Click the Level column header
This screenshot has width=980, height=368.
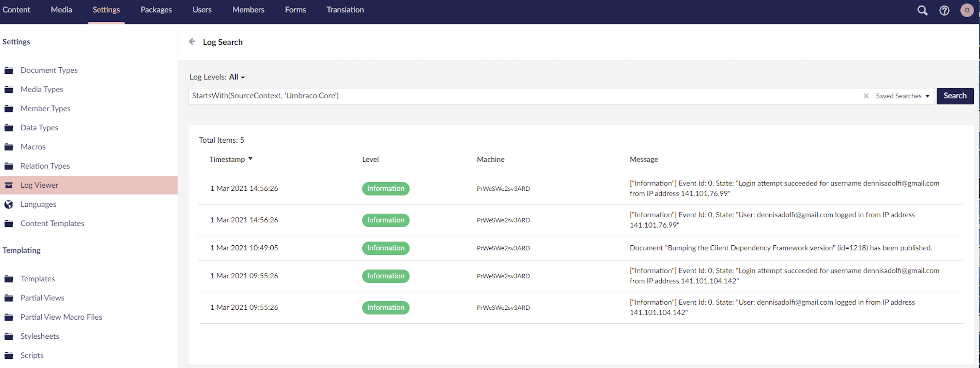pyautogui.click(x=370, y=159)
